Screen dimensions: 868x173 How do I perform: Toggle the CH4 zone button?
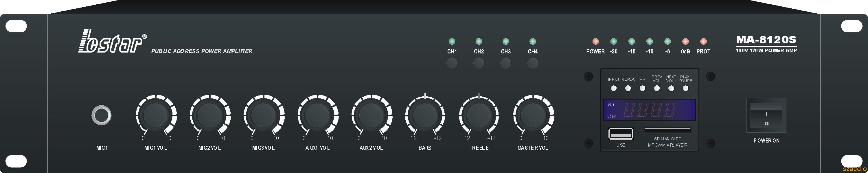tap(533, 63)
